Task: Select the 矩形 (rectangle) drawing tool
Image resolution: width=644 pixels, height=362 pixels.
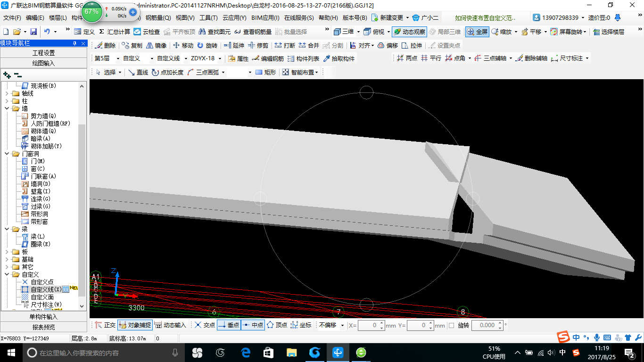Action: click(x=266, y=73)
